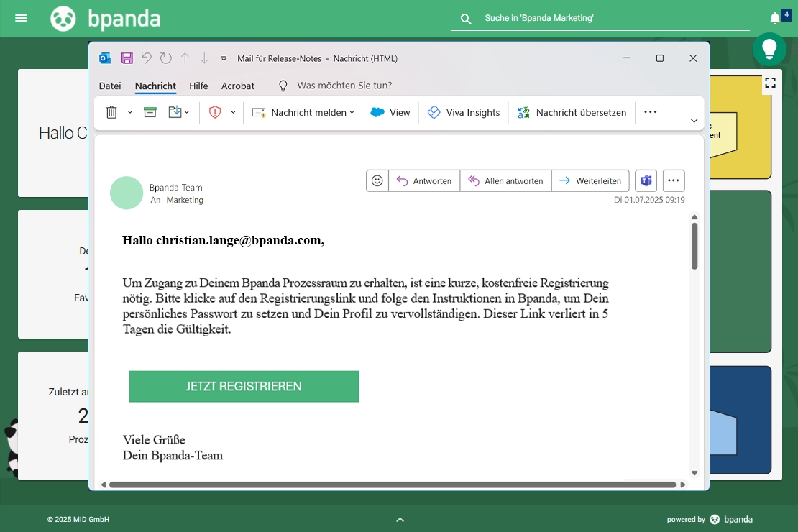Toggle fullscreen view icon in bpanda
Screen dimensions: 798x532
(x=770, y=83)
